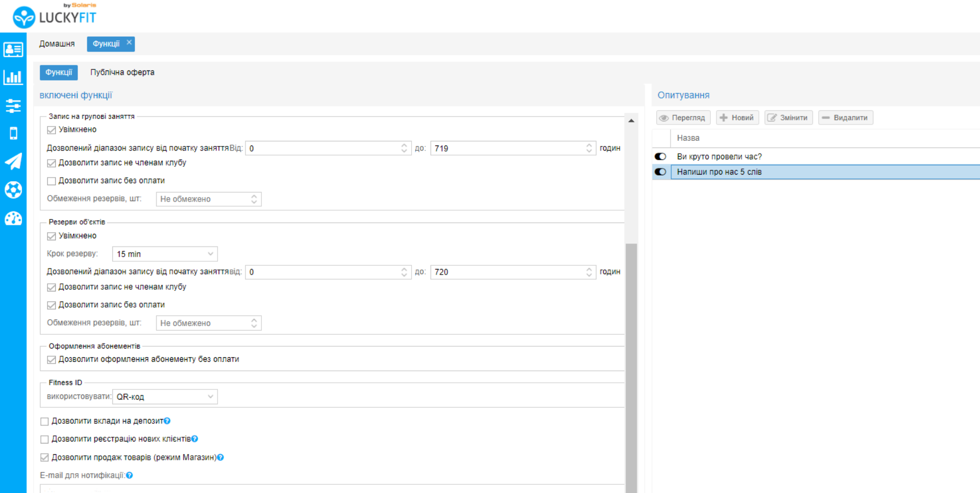The image size is (980, 493).
Task: Click the Видалити survey button
Action: click(845, 118)
